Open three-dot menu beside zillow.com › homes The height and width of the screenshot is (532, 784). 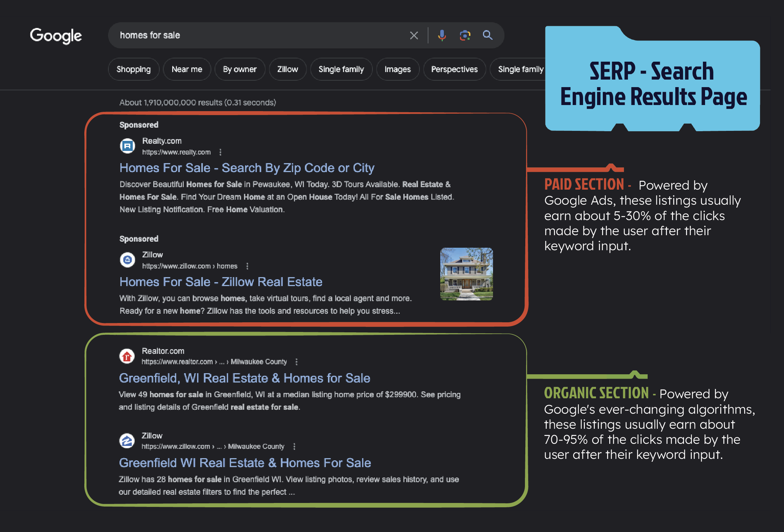click(x=247, y=266)
